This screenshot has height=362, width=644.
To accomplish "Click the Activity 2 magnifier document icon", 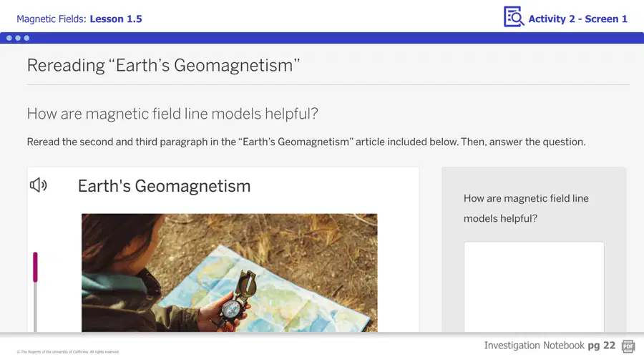I will 513,17.
